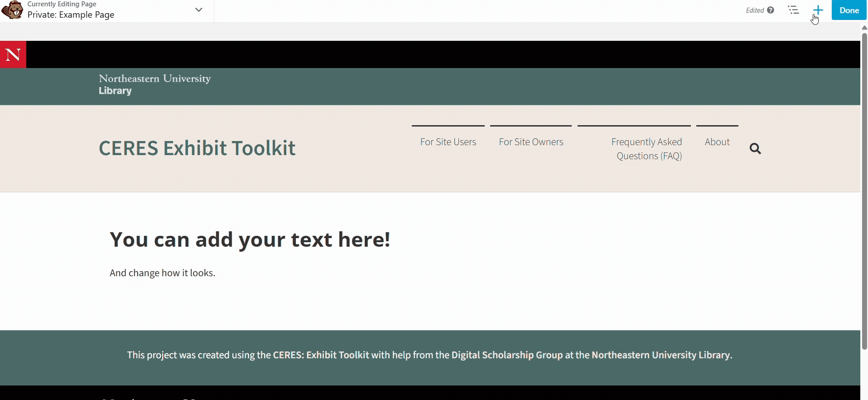Viewport: 868px width, 400px height.
Task: Open the site search magnifier icon
Action: [x=755, y=149]
